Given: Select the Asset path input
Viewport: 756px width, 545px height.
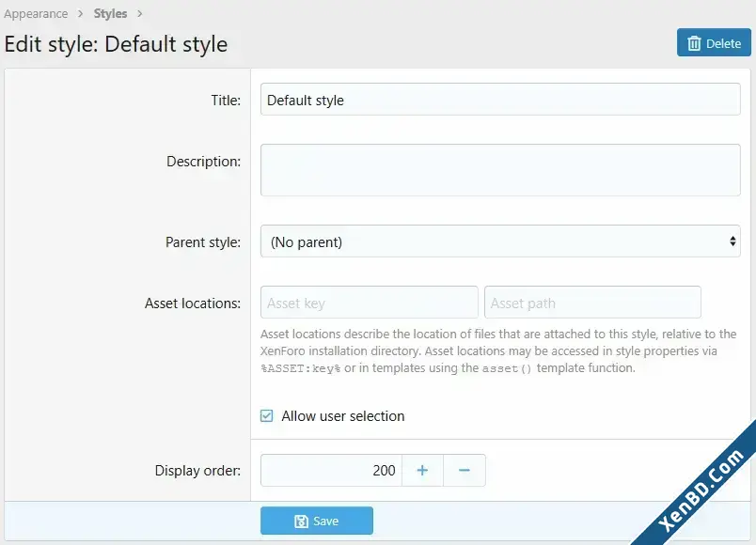Looking at the screenshot, I should pos(592,303).
